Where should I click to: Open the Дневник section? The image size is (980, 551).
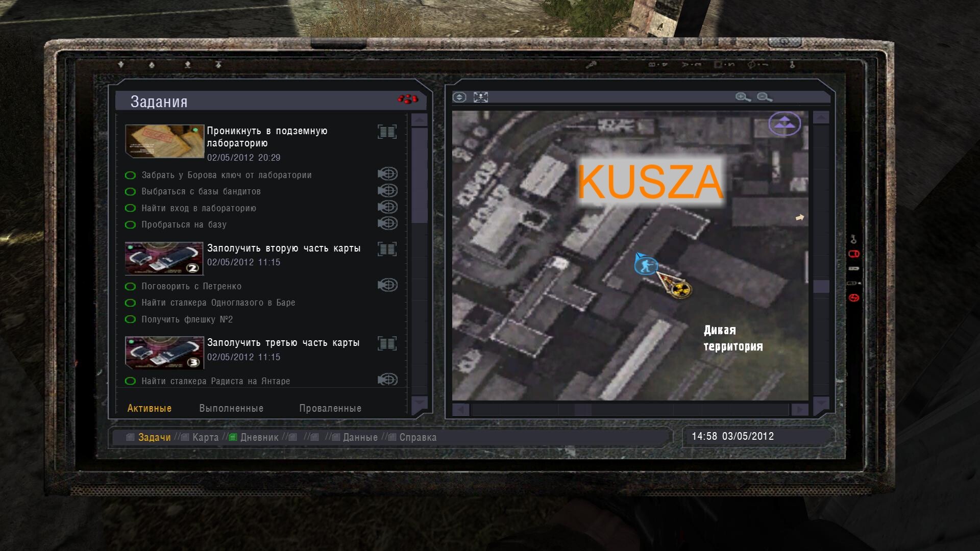pos(259,437)
